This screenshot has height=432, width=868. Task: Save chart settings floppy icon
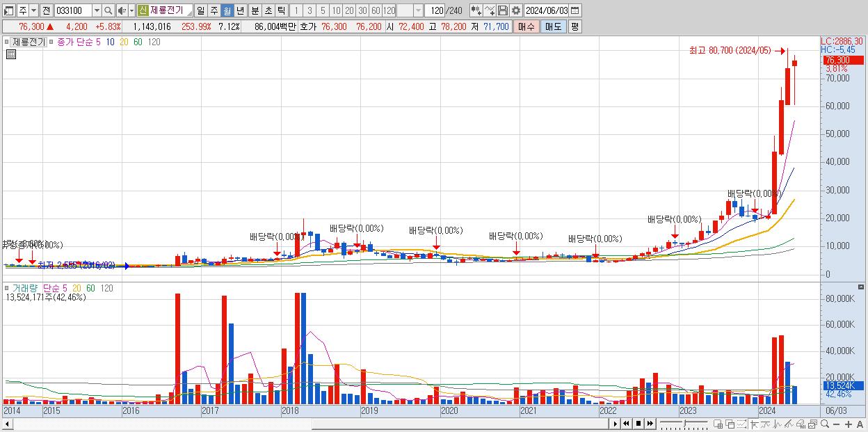[503, 10]
